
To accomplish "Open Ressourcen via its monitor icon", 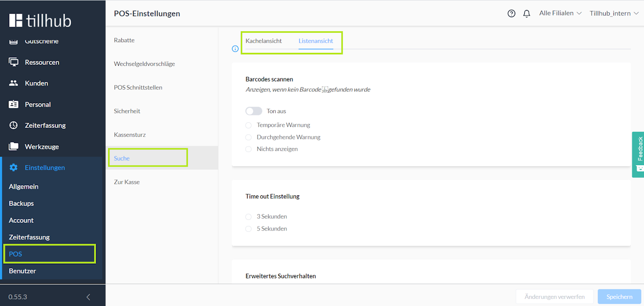I will coord(14,62).
